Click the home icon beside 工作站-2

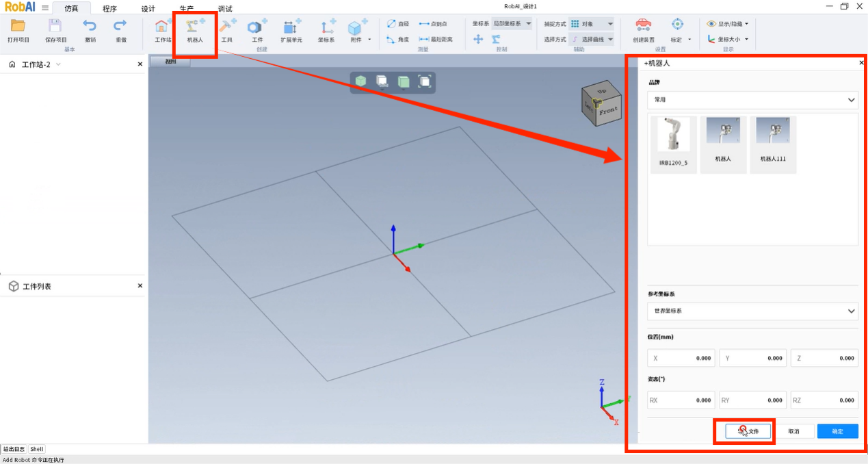pyautogui.click(x=12, y=64)
